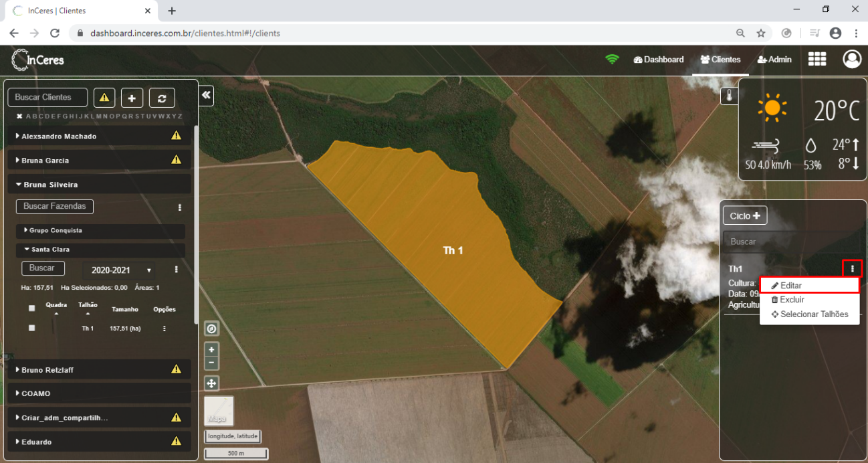This screenshot has height=463, width=868.
Task: Zoom out on the map
Action: click(211, 363)
